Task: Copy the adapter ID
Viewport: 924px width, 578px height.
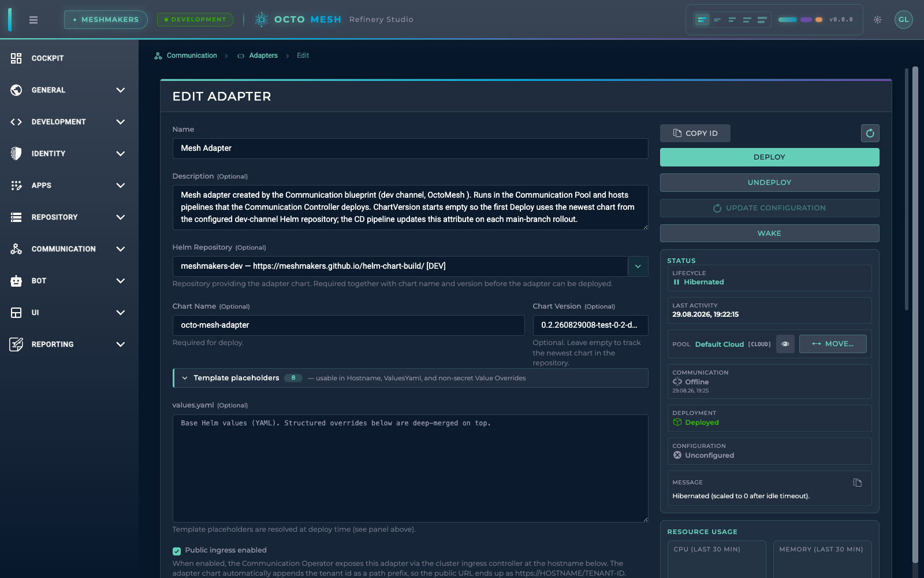Action: pos(695,134)
